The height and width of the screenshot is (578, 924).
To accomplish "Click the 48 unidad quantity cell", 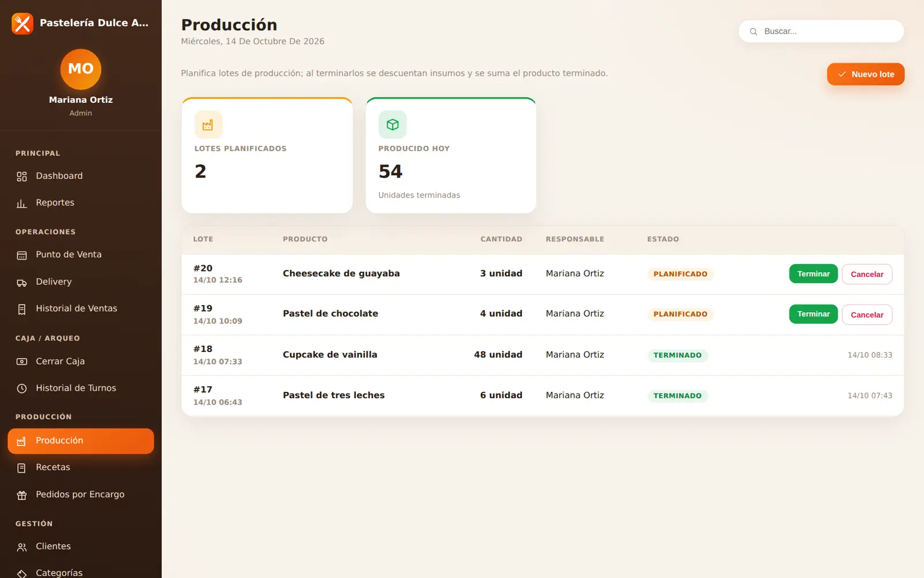I will [x=498, y=355].
